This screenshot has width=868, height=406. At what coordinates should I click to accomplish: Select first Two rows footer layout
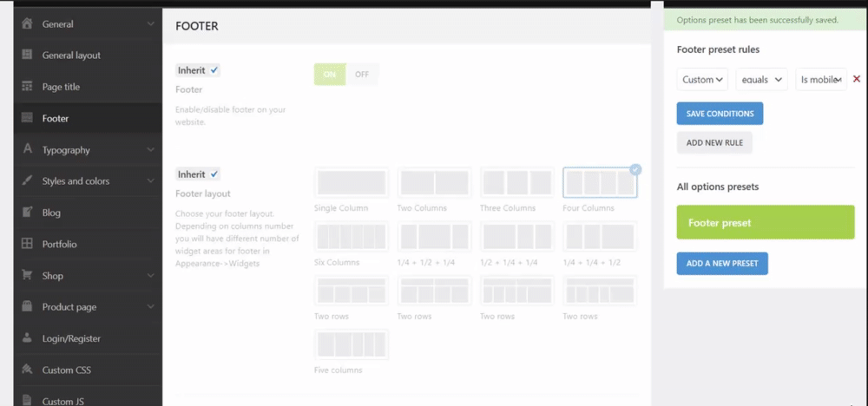click(351, 291)
